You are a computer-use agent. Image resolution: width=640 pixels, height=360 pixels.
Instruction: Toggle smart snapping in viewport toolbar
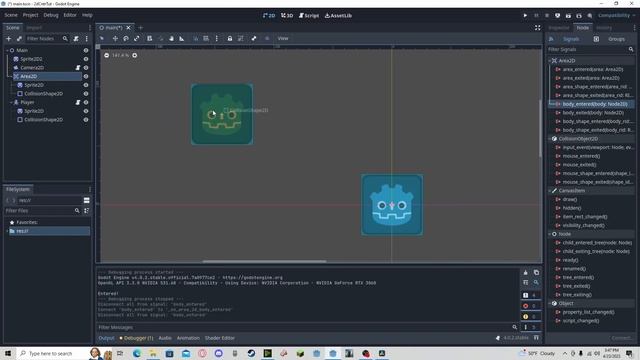pyautogui.click(x=196, y=38)
